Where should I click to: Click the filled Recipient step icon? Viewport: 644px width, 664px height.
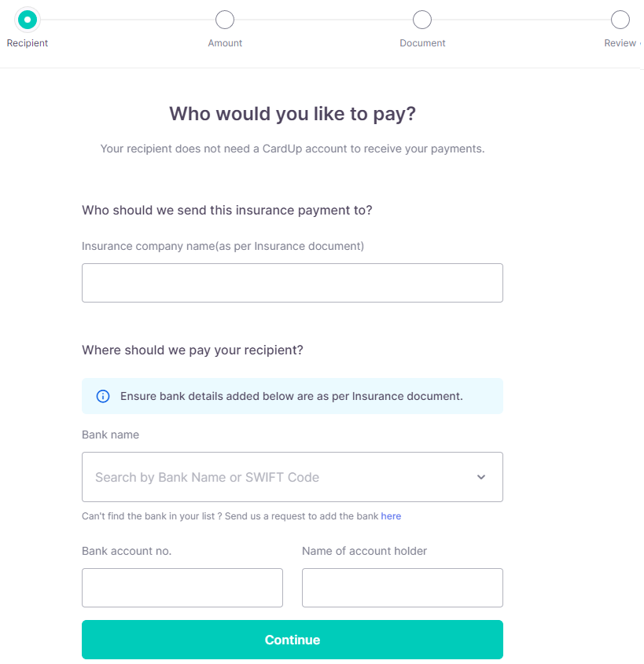coord(28,19)
